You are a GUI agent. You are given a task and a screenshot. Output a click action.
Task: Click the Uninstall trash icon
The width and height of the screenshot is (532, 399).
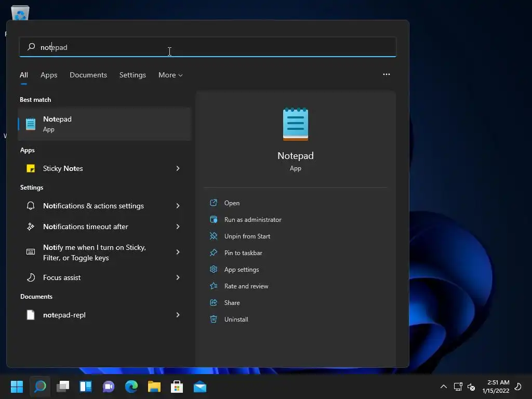(x=214, y=320)
